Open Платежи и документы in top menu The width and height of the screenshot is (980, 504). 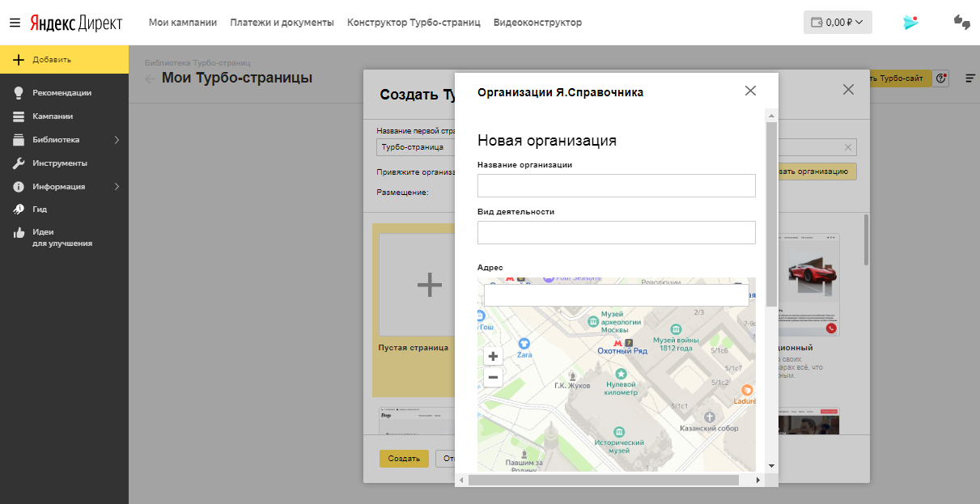point(282,23)
